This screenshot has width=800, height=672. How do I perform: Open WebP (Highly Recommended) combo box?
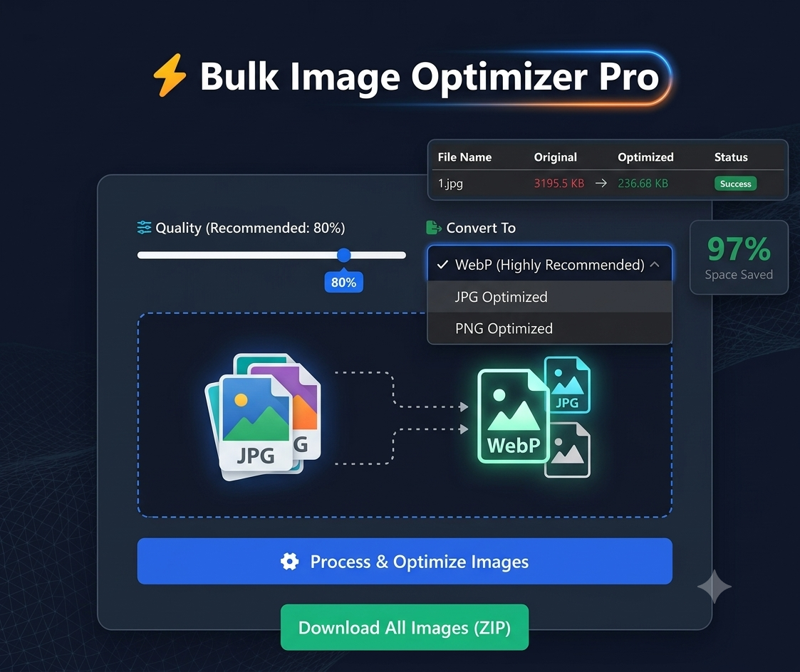point(549,264)
